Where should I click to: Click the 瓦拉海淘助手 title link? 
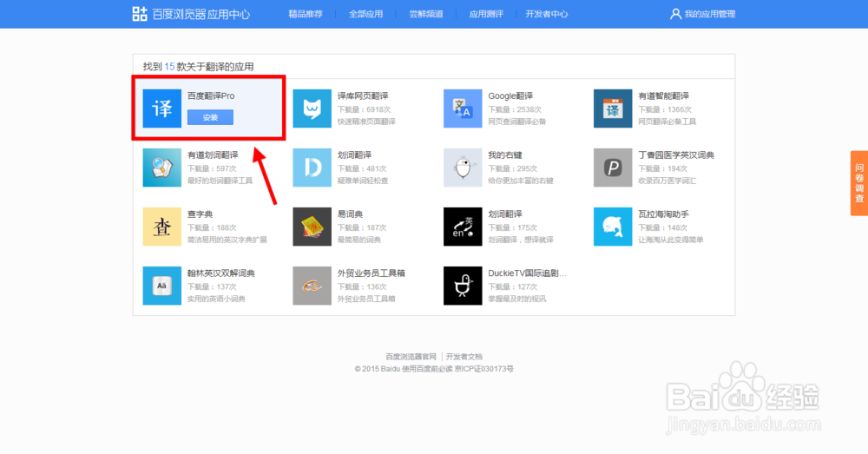(x=663, y=214)
